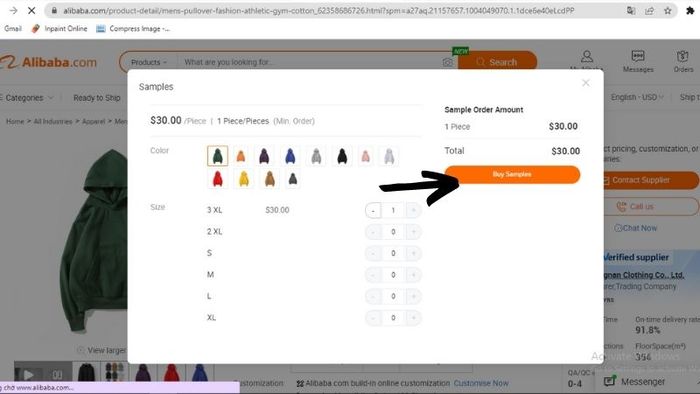Click the Call us button
Screen dimensions: 700x394
pos(650,207)
